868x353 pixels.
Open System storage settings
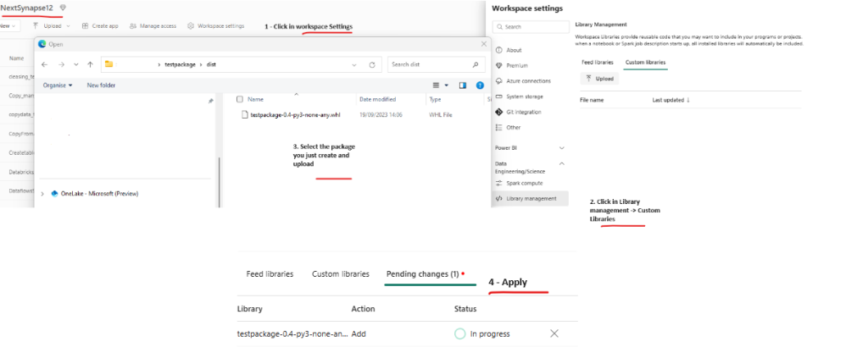(519, 97)
